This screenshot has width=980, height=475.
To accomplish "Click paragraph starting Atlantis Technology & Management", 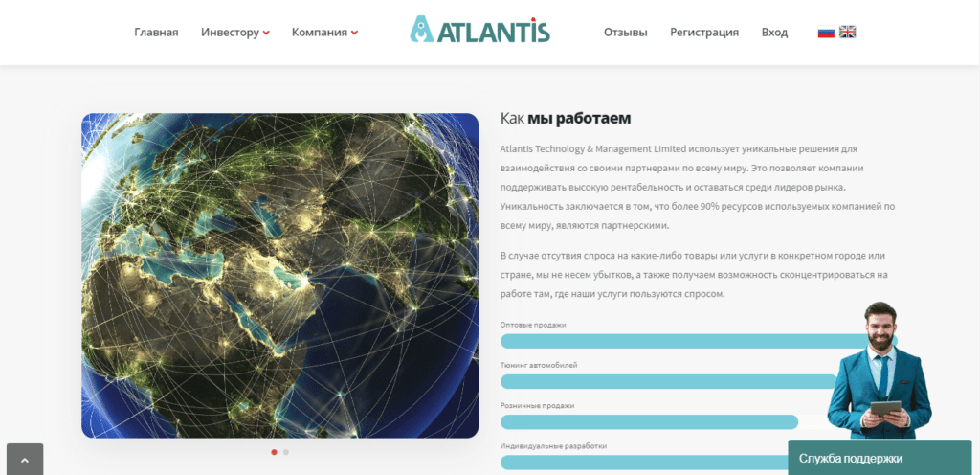I will 698,188.
